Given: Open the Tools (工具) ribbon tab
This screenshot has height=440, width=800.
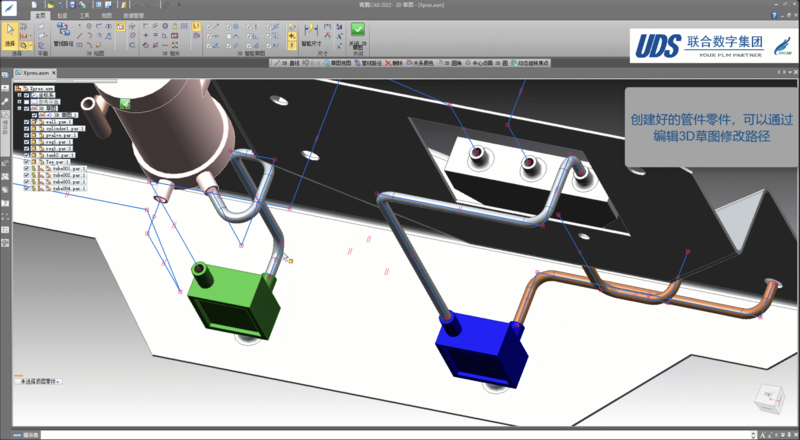Looking at the screenshot, I should click(x=88, y=16).
